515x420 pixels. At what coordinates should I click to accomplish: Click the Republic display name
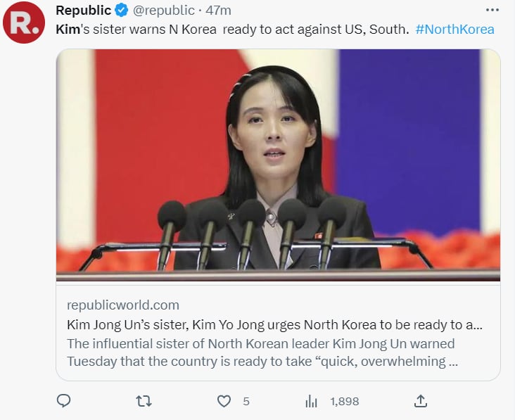click(84, 11)
